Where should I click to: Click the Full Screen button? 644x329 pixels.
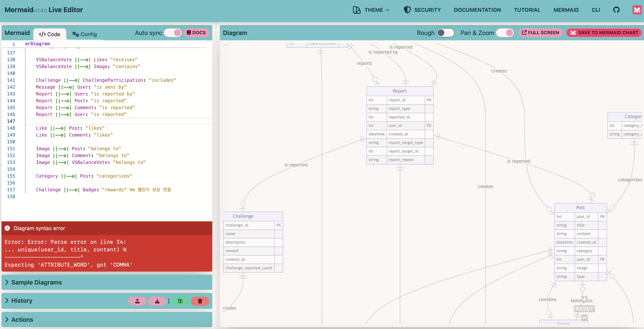coord(540,33)
